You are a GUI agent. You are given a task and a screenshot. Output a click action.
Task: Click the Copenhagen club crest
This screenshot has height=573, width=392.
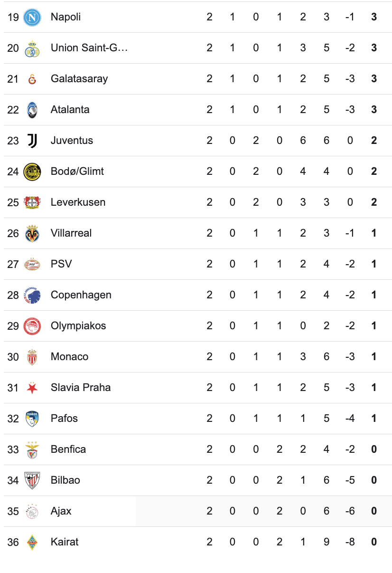(32, 295)
